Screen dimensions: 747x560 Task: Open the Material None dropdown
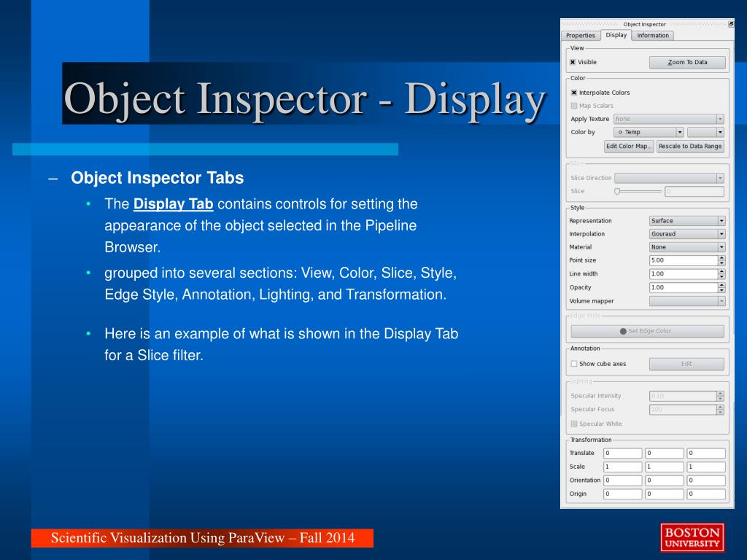[687, 247]
